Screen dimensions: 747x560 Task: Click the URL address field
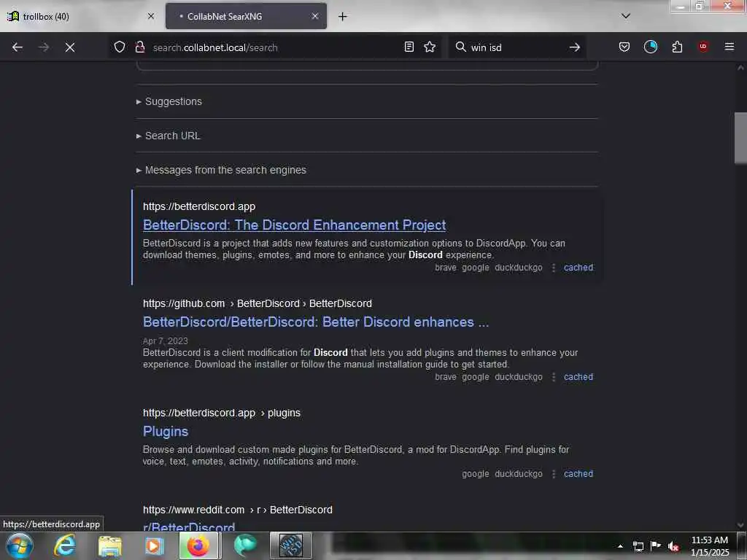coord(274,47)
